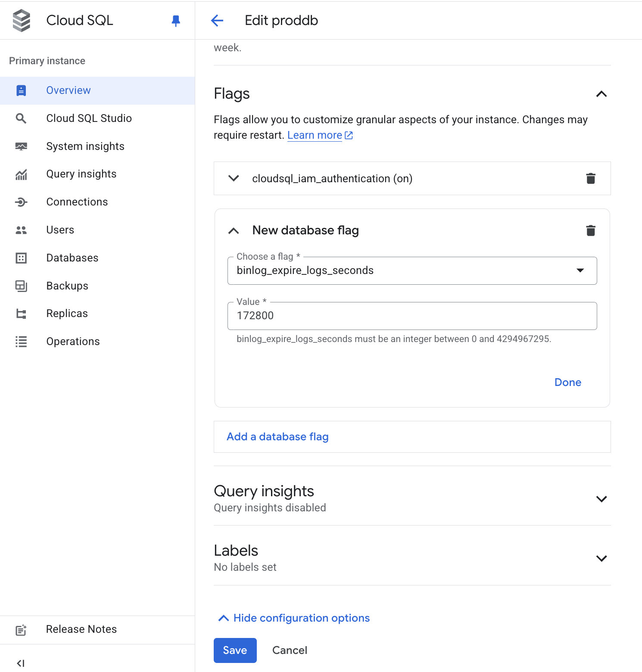
Task: Click the Connections plug icon
Action: pyautogui.click(x=21, y=202)
